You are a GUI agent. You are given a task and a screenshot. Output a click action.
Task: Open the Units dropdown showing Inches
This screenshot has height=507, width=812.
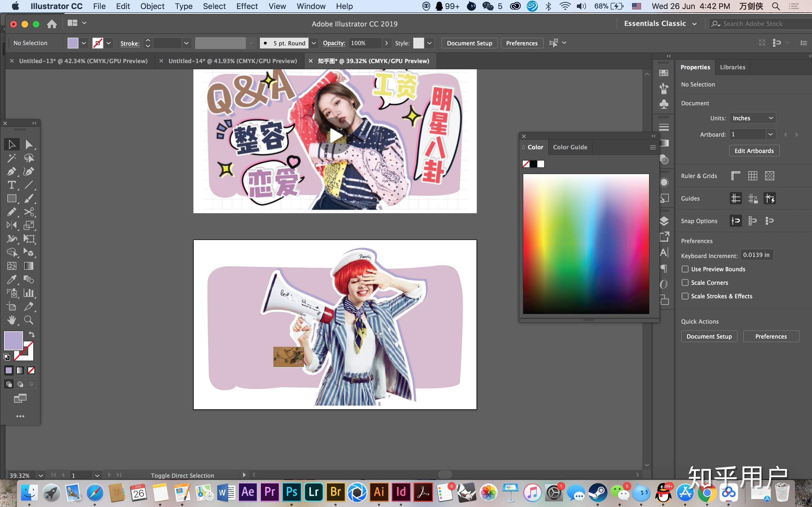click(752, 118)
